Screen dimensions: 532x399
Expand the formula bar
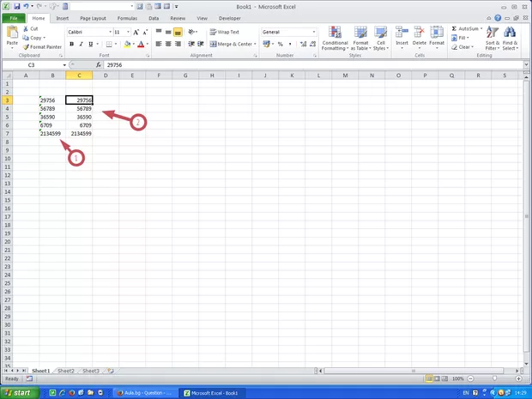pyautogui.click(x=526, y=64)
